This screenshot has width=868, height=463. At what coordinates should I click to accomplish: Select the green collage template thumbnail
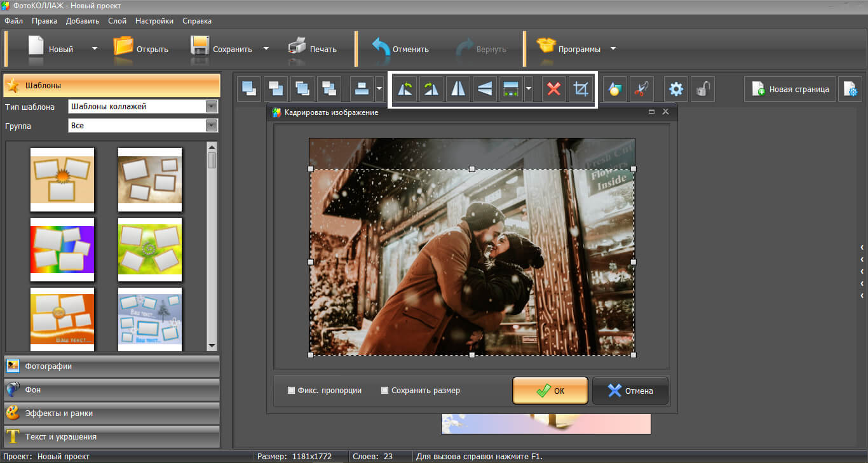click(x=150, y=250)
